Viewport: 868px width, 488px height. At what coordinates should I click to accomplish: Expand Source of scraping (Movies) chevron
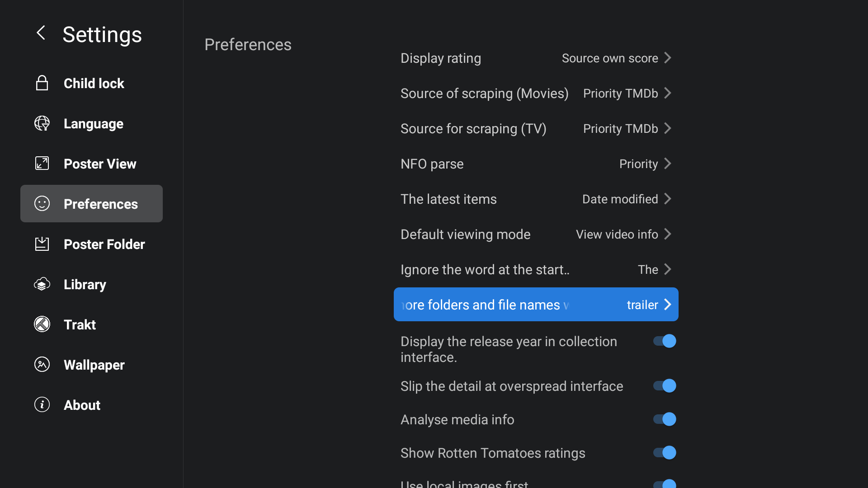click(668, 93)
